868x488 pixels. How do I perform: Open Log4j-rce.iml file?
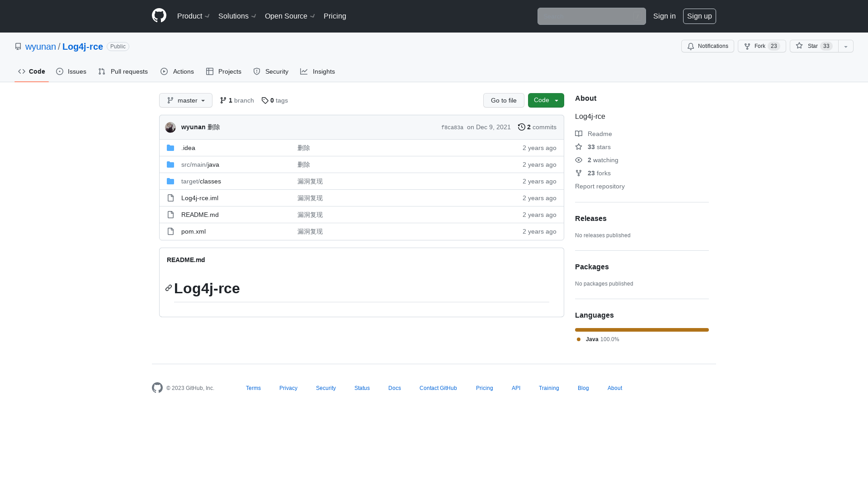[x=200, y=198]
